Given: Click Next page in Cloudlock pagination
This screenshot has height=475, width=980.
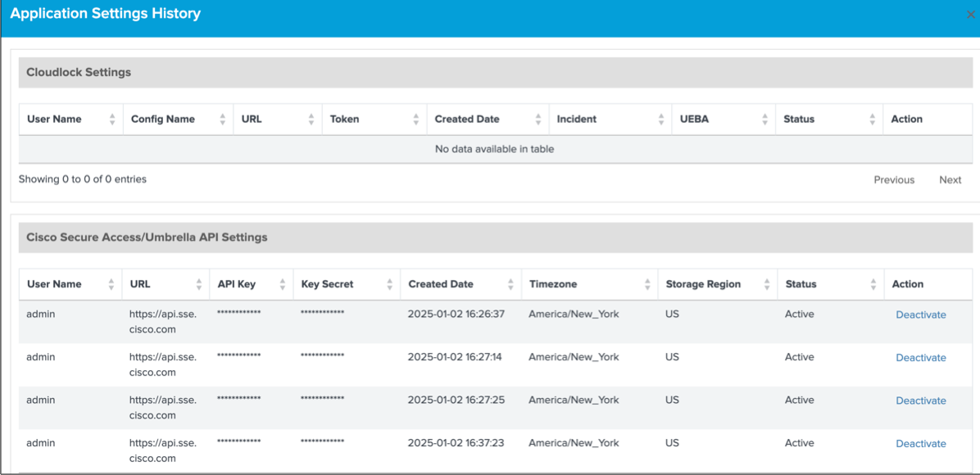Looking at the screenshot, I should (x=950, y=180).
